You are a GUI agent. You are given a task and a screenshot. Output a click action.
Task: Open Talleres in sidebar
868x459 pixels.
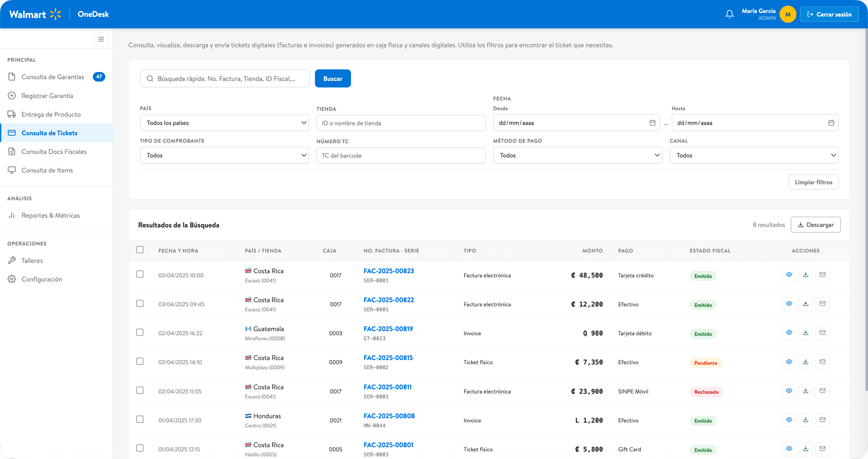(57, 260)
